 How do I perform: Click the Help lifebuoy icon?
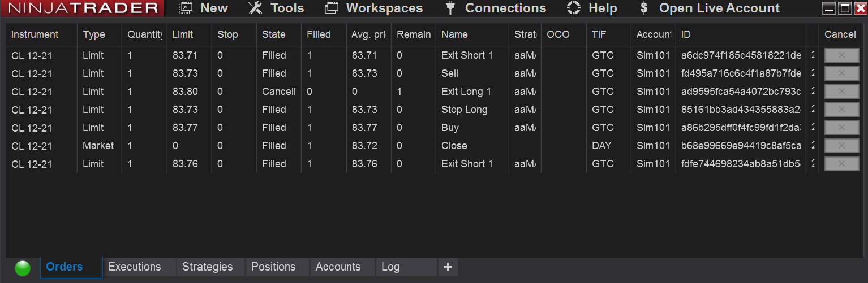click(x=574, y=8)
